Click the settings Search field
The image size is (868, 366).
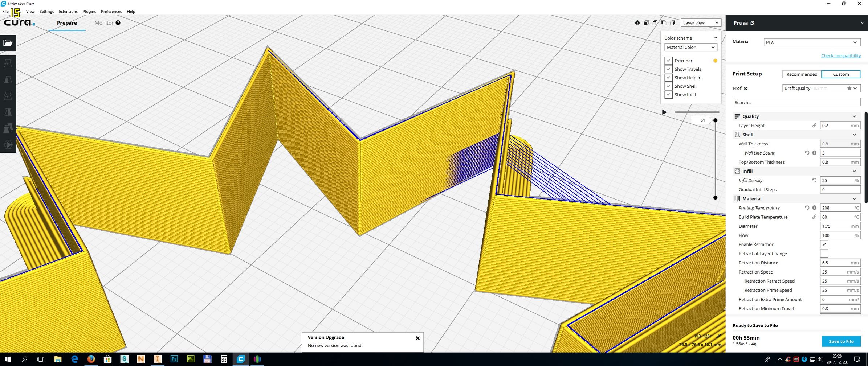click(796, 102)
